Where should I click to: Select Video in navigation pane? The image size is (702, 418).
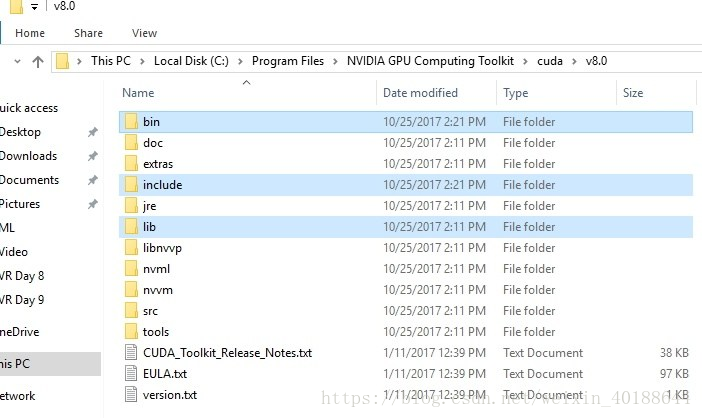(14, 252)
